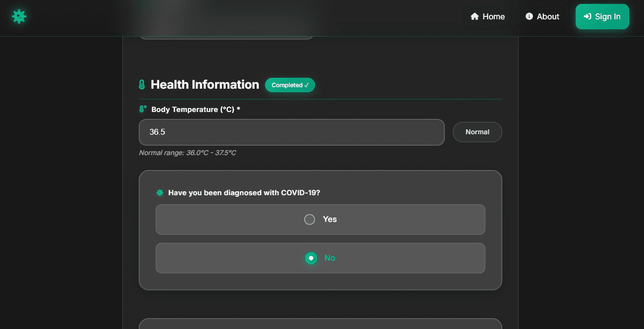Click the Completed status pill

290,85
